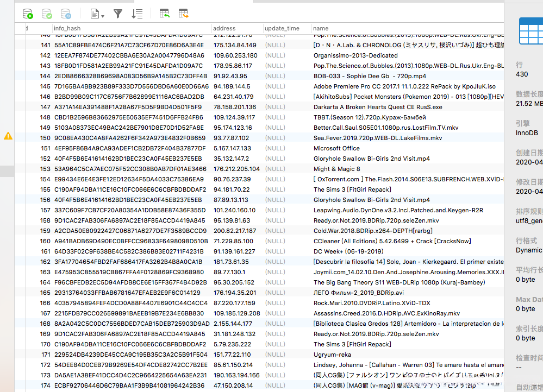Select 'Rock.Mari.2010.DVDRiP.Latino.XViD-TDX' cell
This screenshot has height=392, width=543.
click(x=372, y=303)
